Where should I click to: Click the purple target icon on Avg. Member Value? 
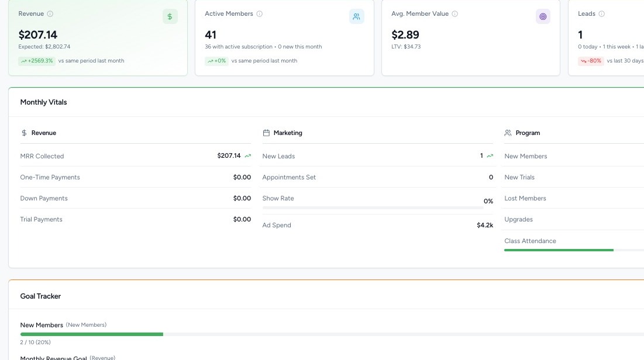click(x=543, y=16)
